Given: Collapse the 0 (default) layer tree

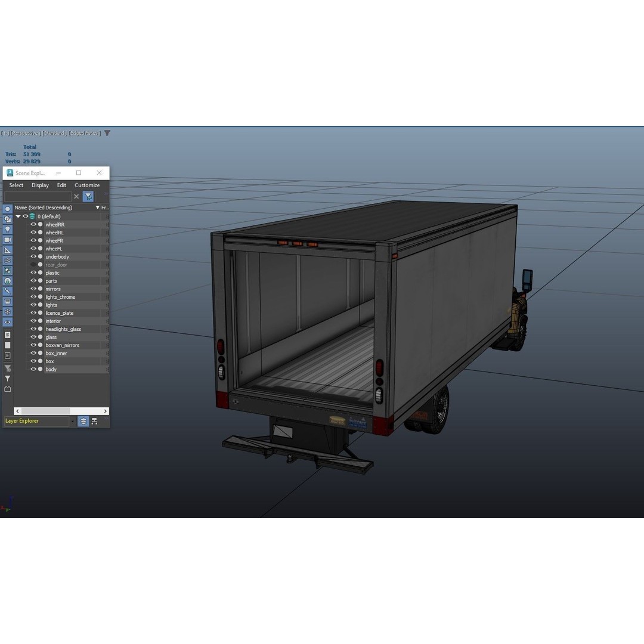Looking at the screenshot, I should pyautogui.click(x=18, y=216).
